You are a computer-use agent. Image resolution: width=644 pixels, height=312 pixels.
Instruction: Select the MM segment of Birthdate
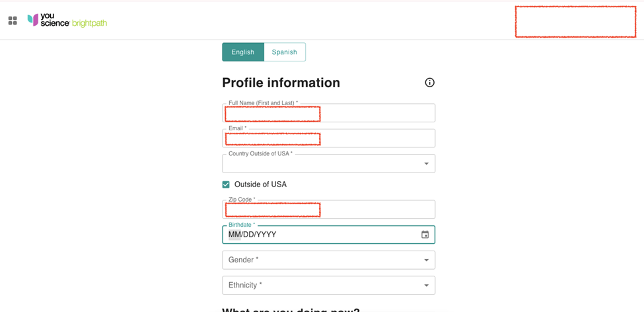click(234, 235)
